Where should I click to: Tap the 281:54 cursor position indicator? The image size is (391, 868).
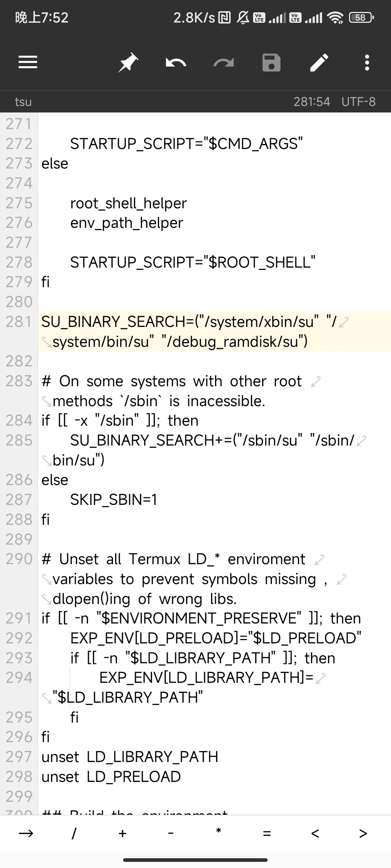tap(312, 102)
